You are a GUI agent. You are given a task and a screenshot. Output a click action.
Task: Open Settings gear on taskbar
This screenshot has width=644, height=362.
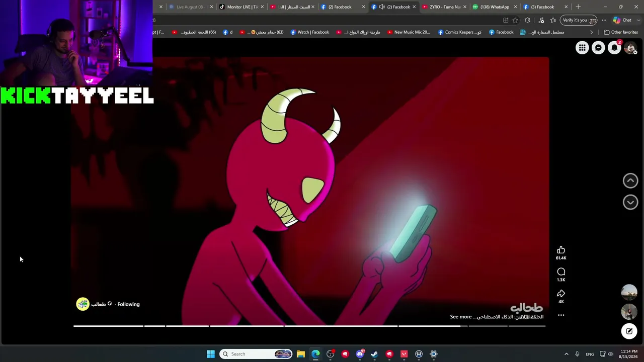tap(433, 354)
